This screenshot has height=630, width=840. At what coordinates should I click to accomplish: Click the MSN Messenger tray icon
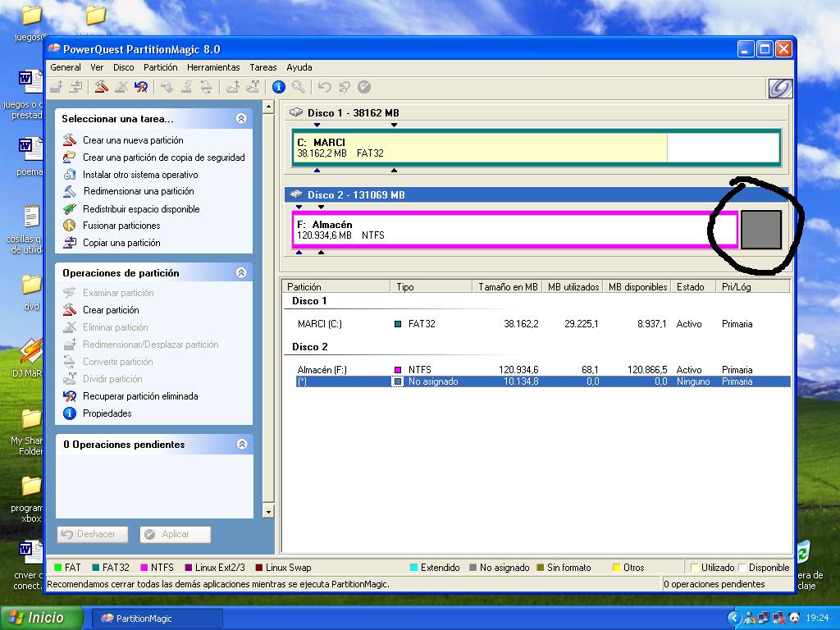750,619
